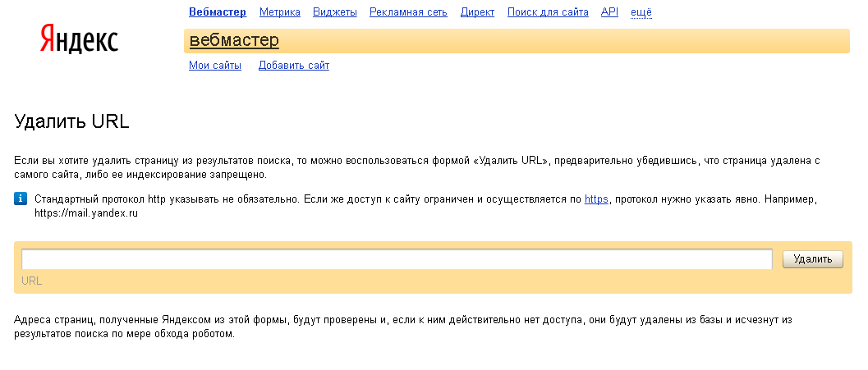Follow the https hyperlink in the note
The height and width of the screenshot is (370, 868).
point(596,199)
